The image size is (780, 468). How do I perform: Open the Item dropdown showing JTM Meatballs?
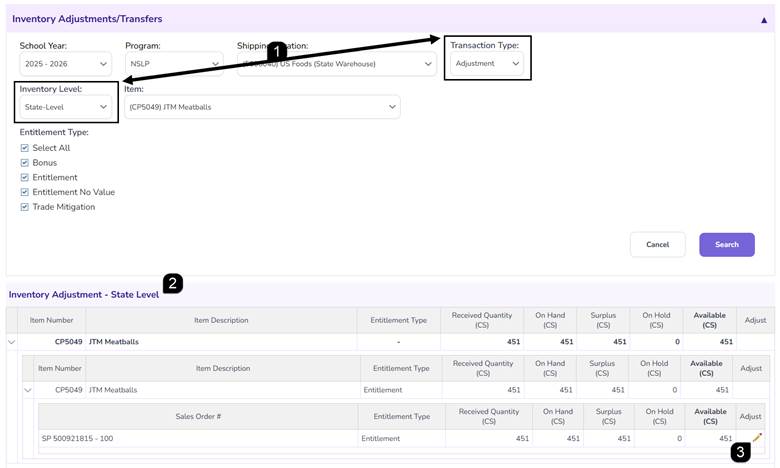262,107
